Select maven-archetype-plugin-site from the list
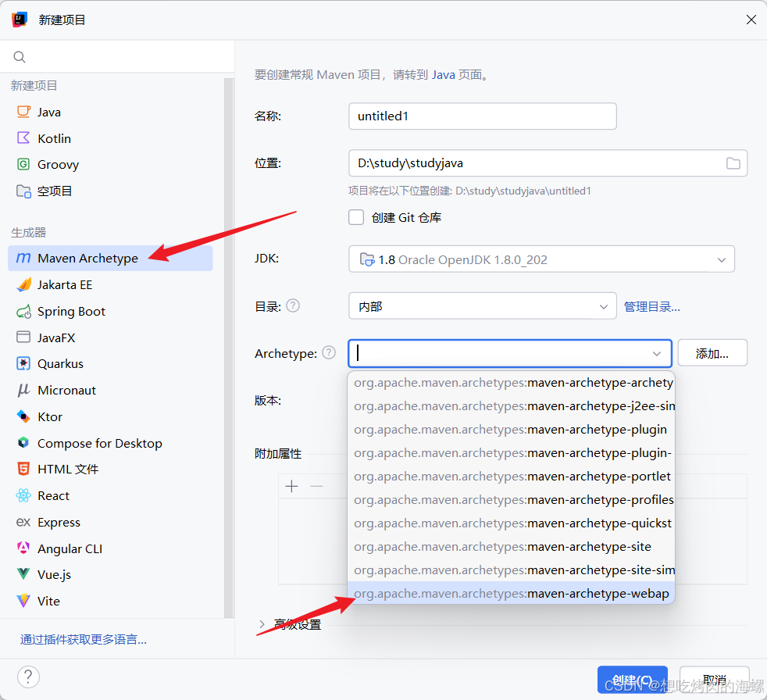Screen dimensions: 767x700 tap(511, 453)
